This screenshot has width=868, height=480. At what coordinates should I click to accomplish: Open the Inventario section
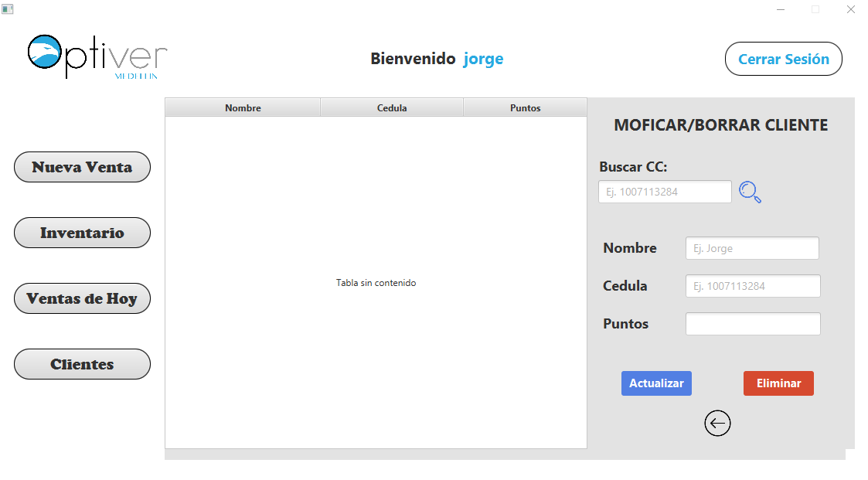(82, 232)
